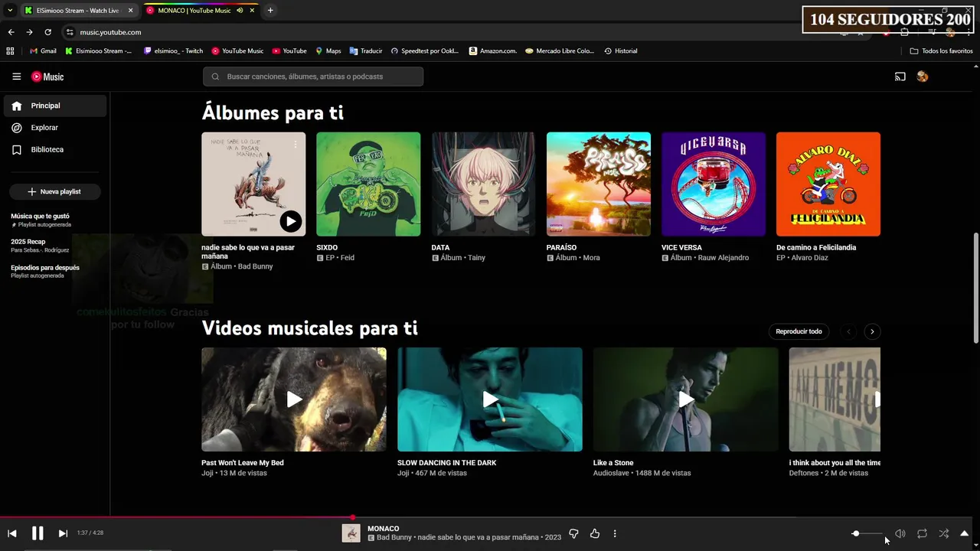
Task: Open the Traducir bookmark
Action: click(x=366, y=51)
